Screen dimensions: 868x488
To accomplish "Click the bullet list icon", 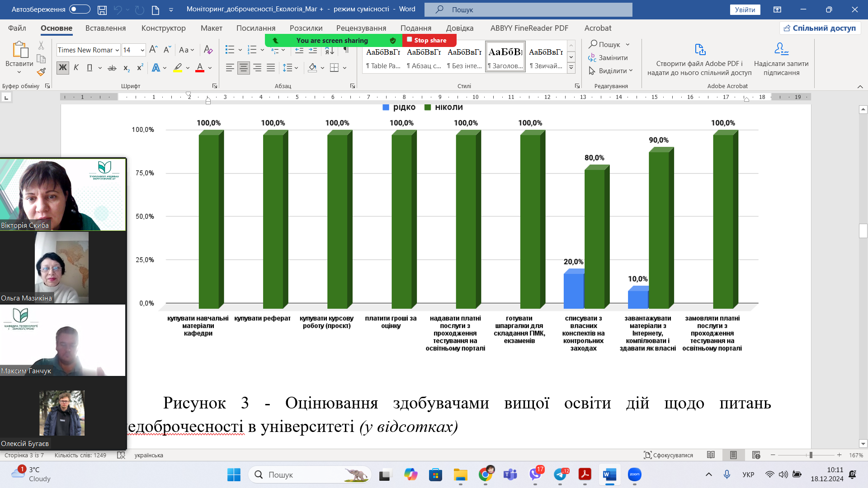I will 230,50.
